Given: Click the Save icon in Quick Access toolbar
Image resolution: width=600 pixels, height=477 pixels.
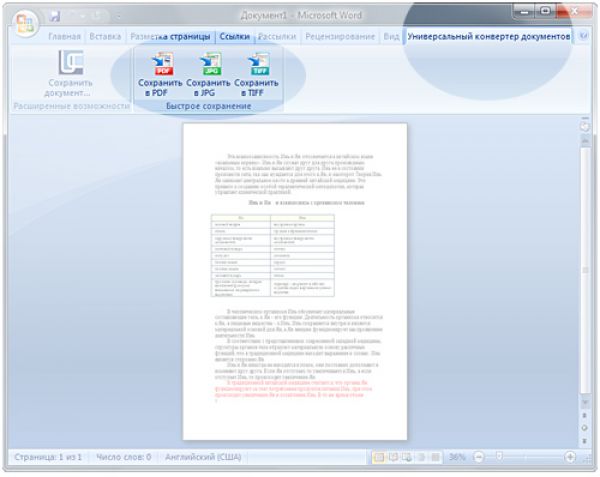Looking at the screenshot, I should (56, 16).
